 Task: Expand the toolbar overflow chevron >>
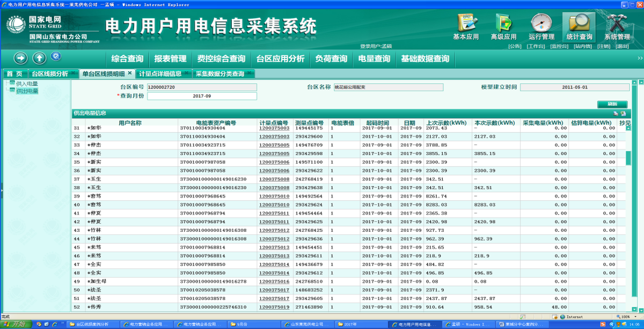pyautogui.click(x=640, y=58)
